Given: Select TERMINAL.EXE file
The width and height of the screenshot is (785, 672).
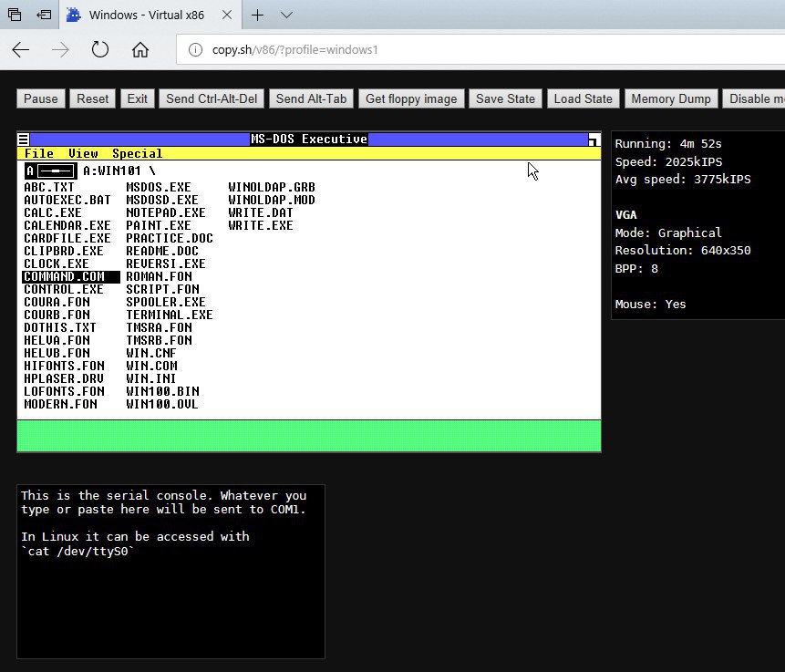Looking at the screenshot, I should [x=170, y=315].
